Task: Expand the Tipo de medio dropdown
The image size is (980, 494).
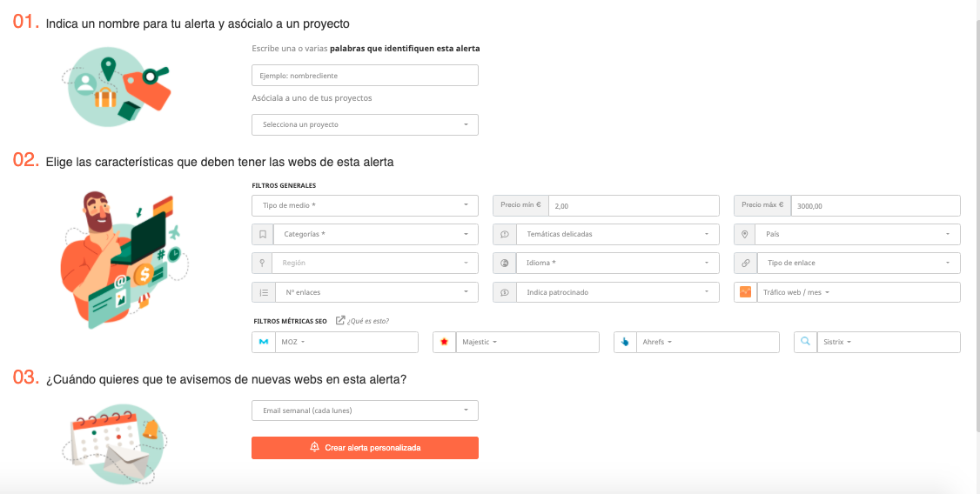Action: point(365,206)
